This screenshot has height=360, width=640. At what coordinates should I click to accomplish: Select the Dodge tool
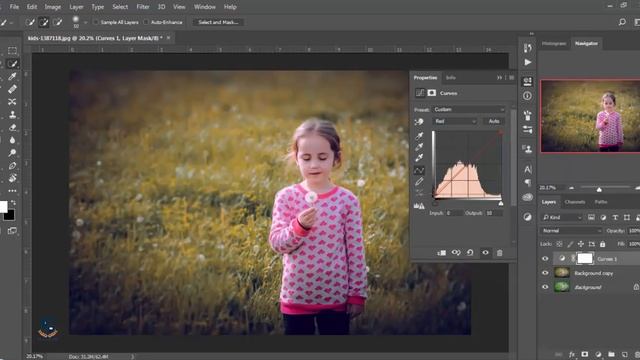pyautogui.click(x=12, y=153)
